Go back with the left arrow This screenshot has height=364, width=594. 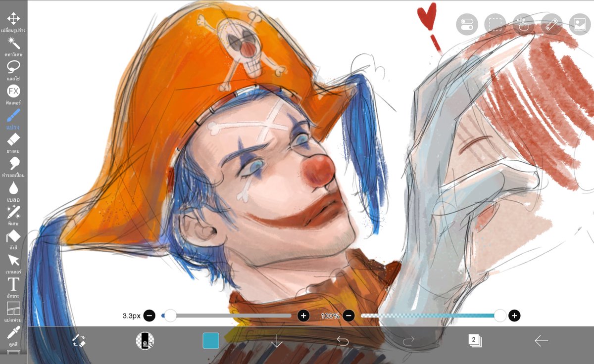pyautogui.click(x=541, y=341)
